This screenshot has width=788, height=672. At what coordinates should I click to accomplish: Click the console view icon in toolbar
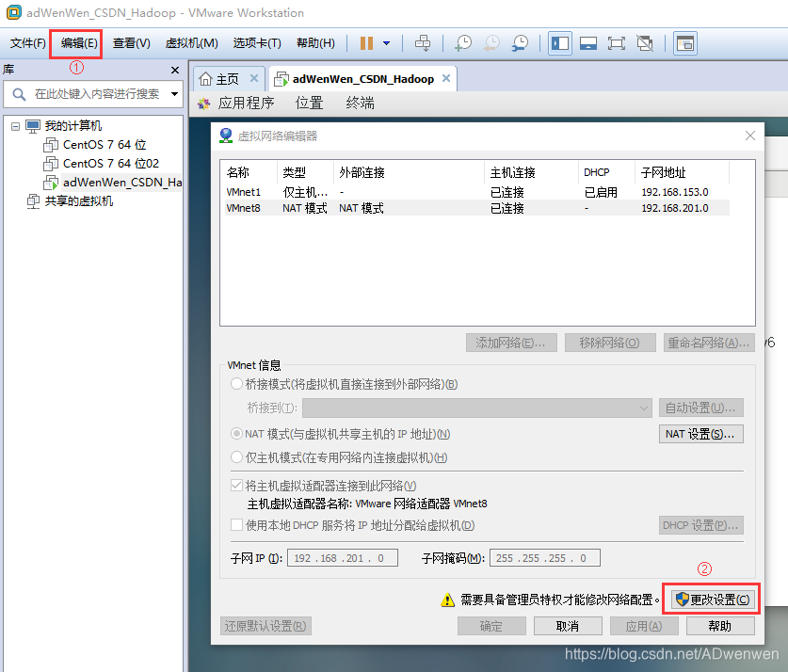coord(684,43)
